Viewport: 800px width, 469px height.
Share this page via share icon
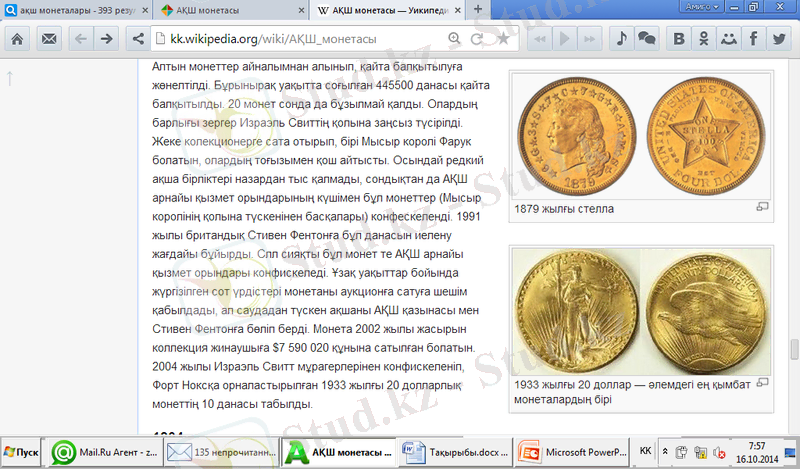[138, 39]
